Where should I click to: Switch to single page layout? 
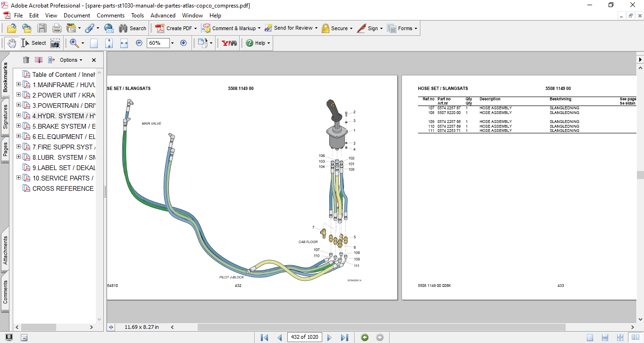point(590,337)
